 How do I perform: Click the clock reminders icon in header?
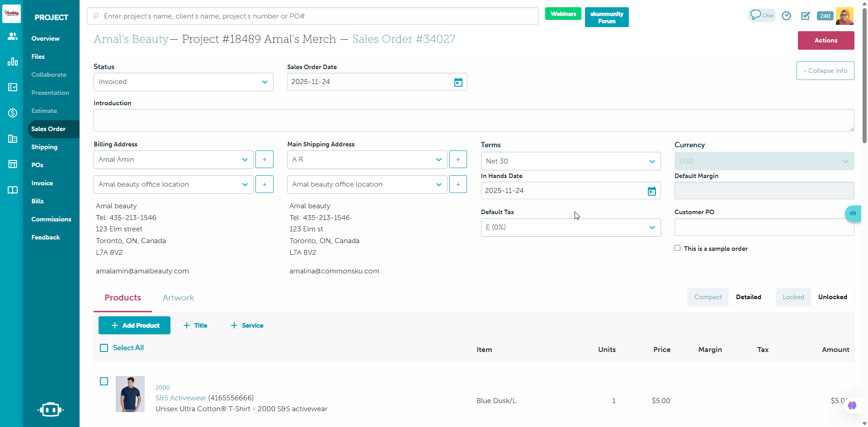(x=787, y=16)
